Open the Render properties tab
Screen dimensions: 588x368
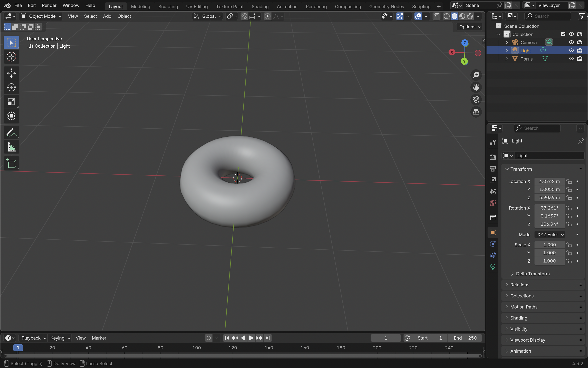pos(493,157)
